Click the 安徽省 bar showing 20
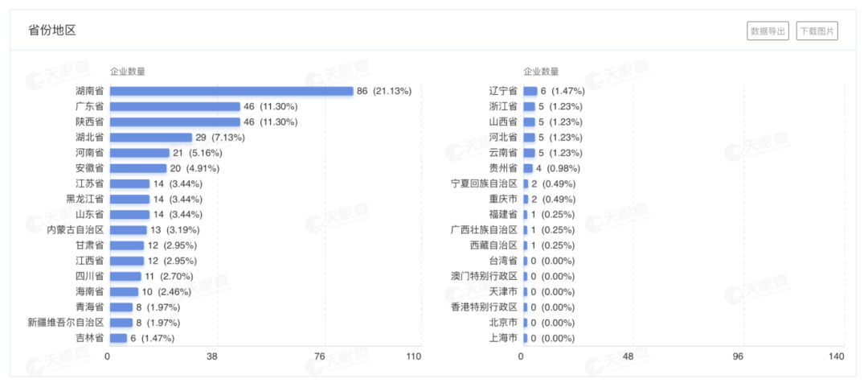Image resolution: width=868 pixels, height=383 pixels. click(137, 168)
